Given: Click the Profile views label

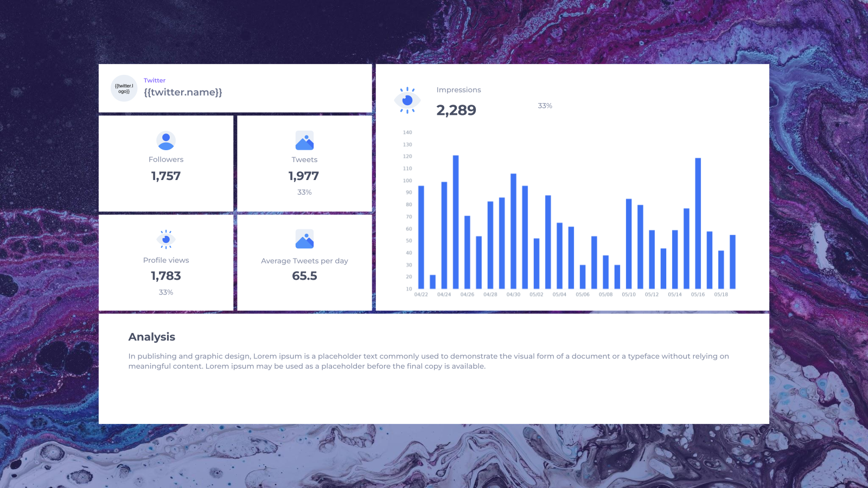Looking at the screenshot, I should [x=166, y=260].
